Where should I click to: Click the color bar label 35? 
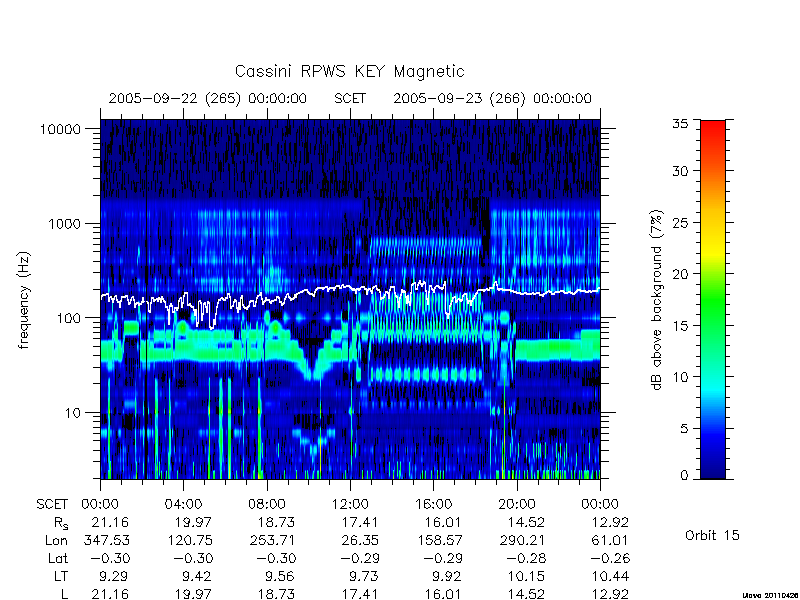(x=680, y=124)
